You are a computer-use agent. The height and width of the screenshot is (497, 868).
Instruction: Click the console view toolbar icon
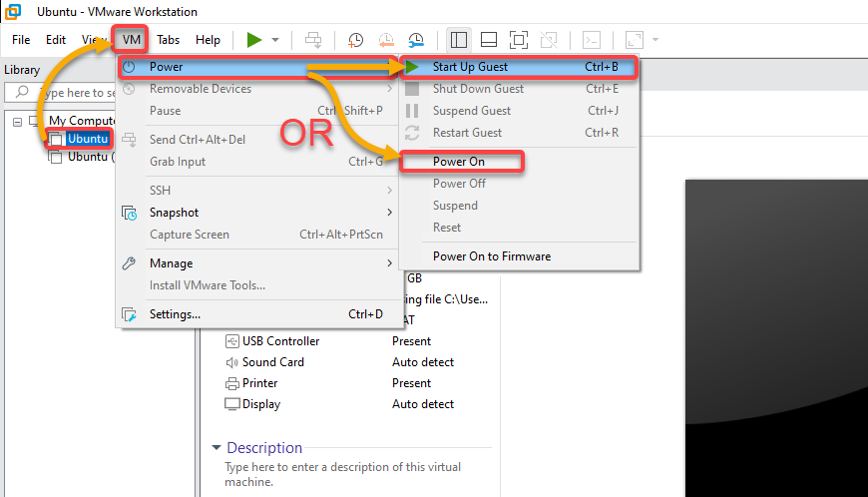[x=592, y=40]
